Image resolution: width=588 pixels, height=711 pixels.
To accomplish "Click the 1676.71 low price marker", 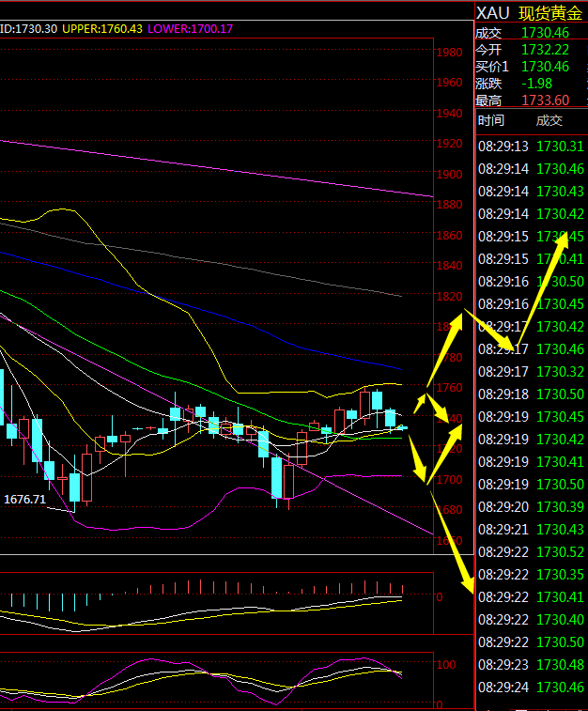I will click(x=24, y=500).
